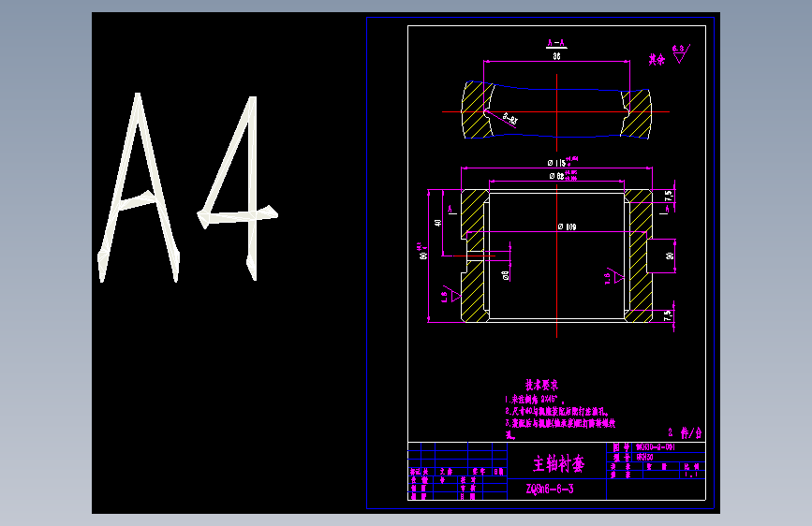Select the Ø 109 diameter dimension

pos(567,226)
